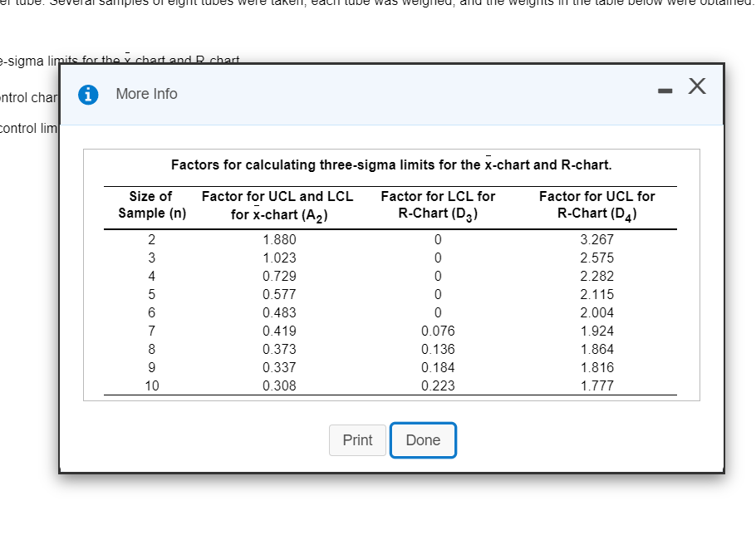Select D3 value 0.223

438,386
